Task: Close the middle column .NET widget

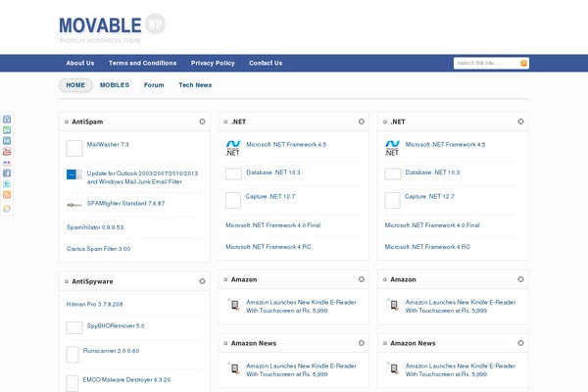Action: coord(362,122)
